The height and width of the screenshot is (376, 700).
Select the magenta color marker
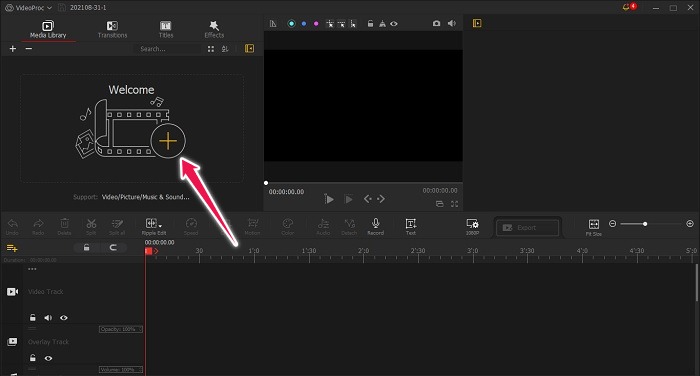[316, 24]
